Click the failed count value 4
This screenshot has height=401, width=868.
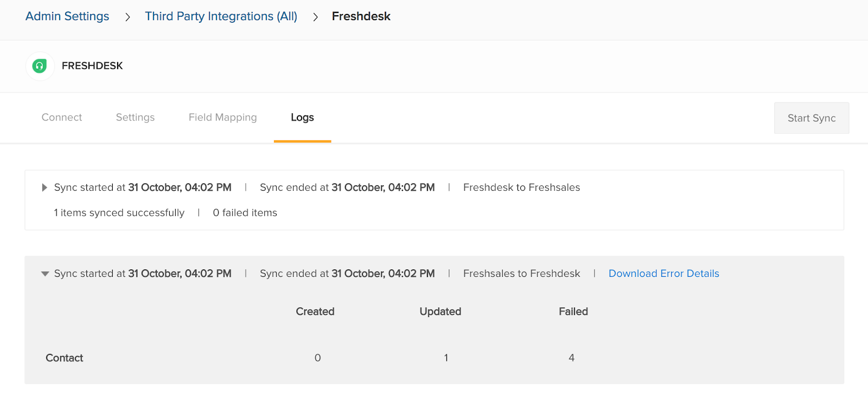(x=571, y=358)
